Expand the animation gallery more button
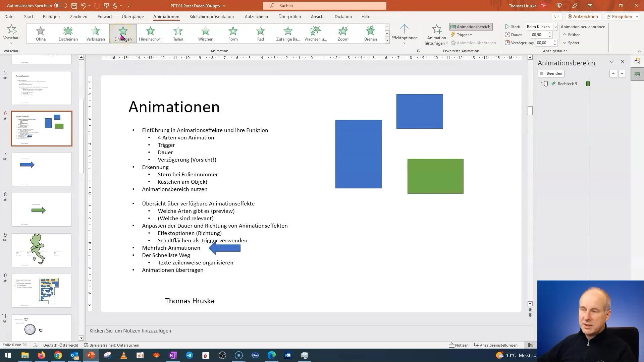This screenshot has width=644, height=362. tap(387, 40)
